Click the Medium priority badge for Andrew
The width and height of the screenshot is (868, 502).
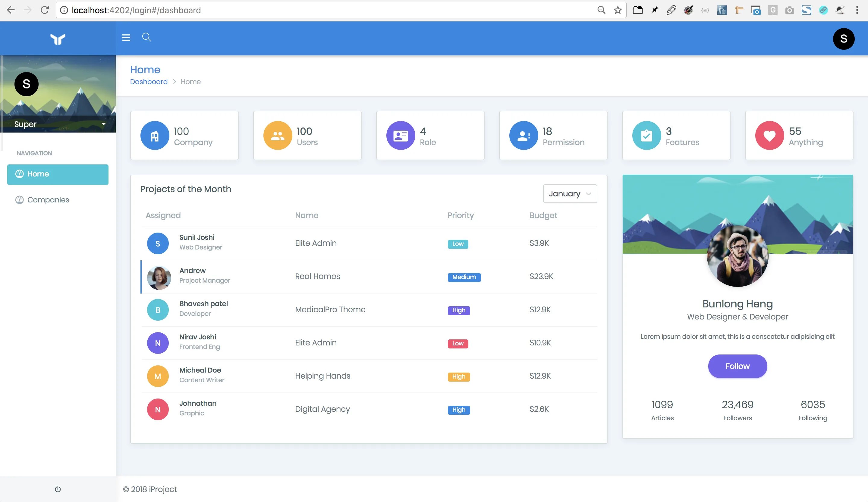pos(464,277)
